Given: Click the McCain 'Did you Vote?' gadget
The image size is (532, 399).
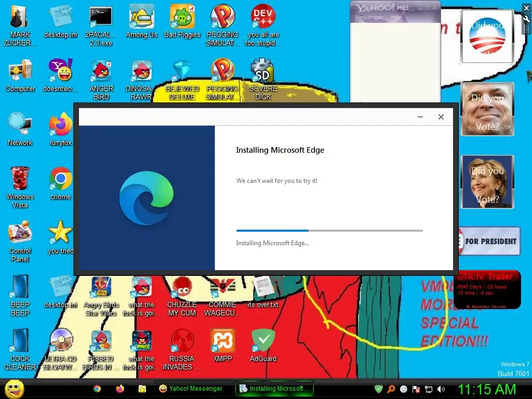Looking at the screenshot, I should pyautogui.click(x=487, y=109).
